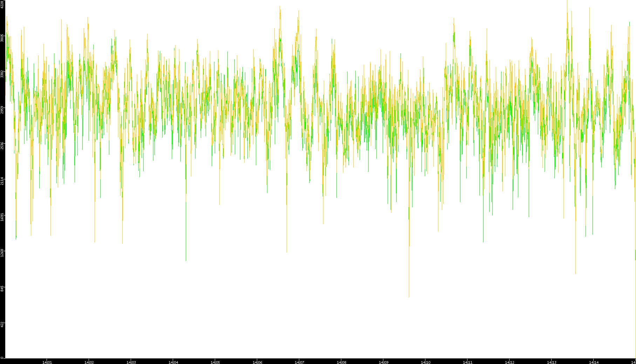Click the 14:12 time axis label
636x364 pixels.
(510, 362)
